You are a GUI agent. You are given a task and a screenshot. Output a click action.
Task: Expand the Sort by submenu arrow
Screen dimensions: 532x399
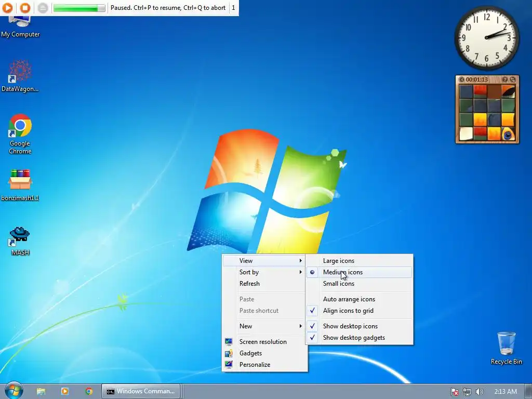click(300, 272)
